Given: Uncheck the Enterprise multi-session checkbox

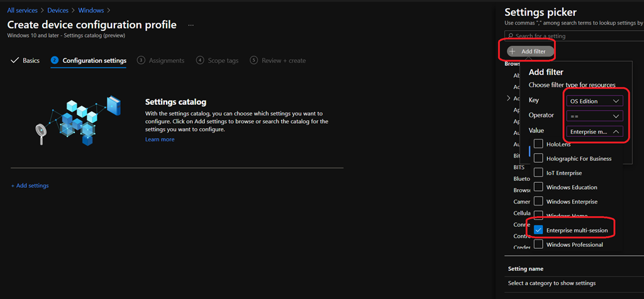Looking at the screenshot, I should pyautogui.click(x=538, y=231).
